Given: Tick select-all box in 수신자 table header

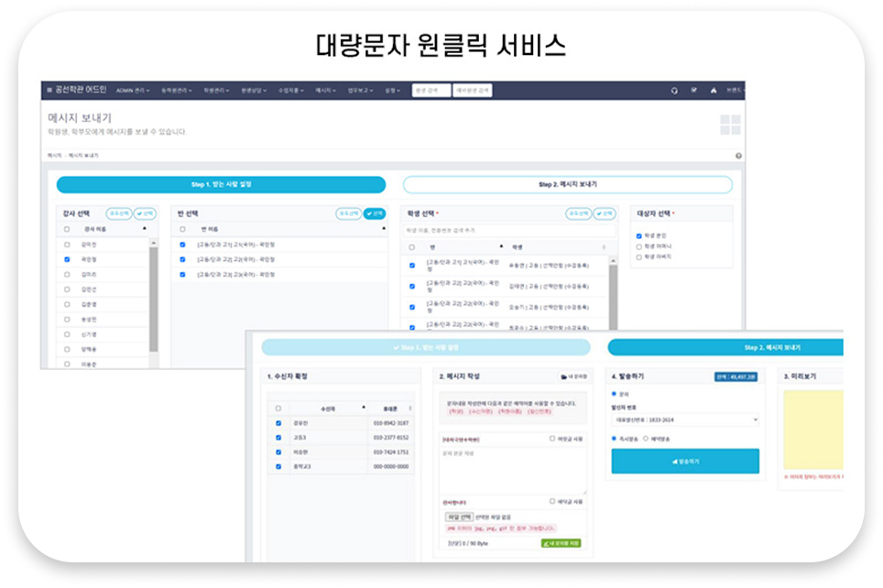Looking at the screenshot, I should pos(278,408).
